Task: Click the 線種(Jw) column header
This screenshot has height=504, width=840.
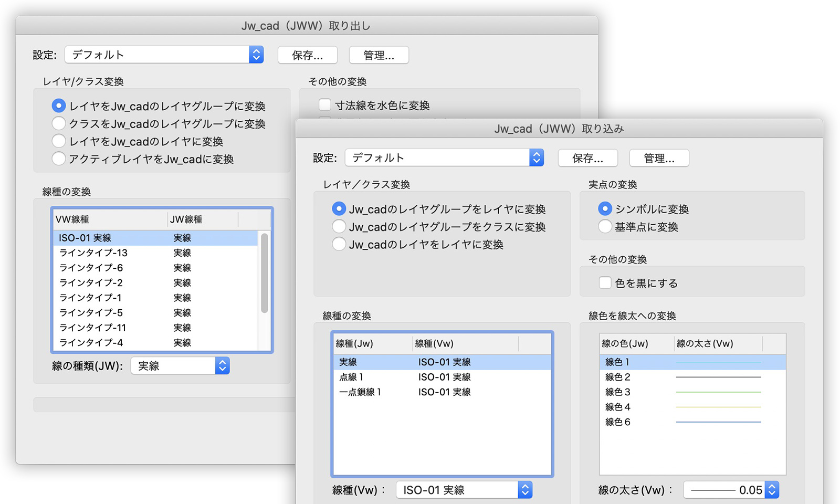Action: click(x=373, y=343)
